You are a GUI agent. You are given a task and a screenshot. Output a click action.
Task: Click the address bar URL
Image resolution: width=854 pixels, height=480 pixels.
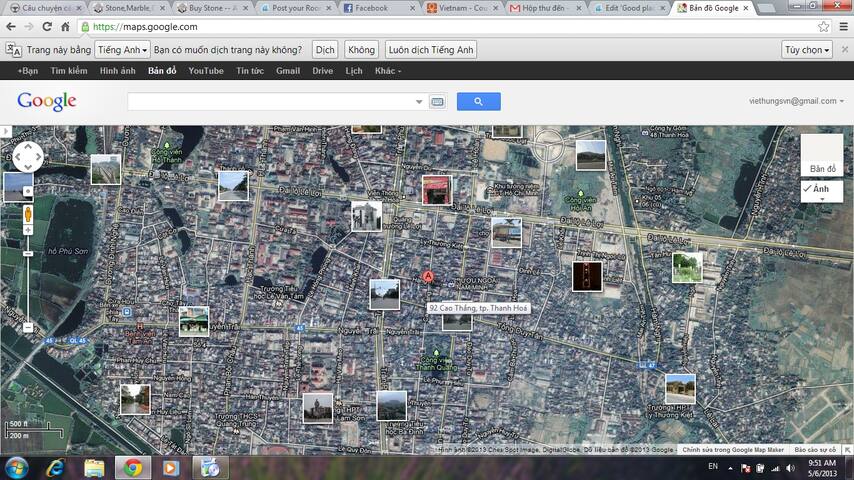pyautogui.click(x=145, y=27)
